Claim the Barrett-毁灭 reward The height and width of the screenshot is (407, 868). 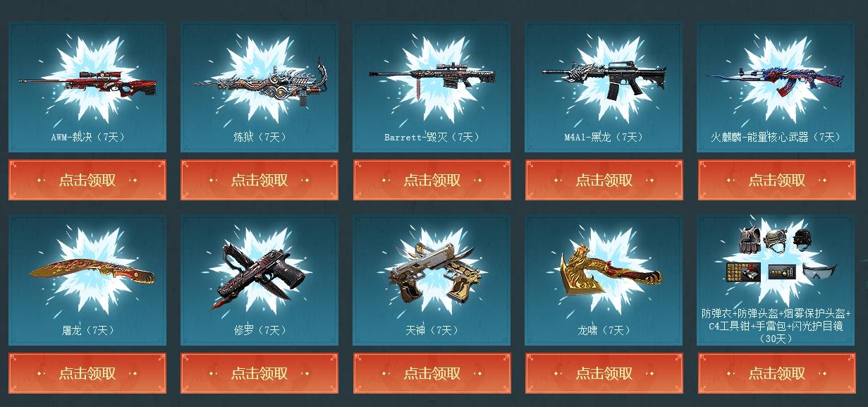pos(432,180)
